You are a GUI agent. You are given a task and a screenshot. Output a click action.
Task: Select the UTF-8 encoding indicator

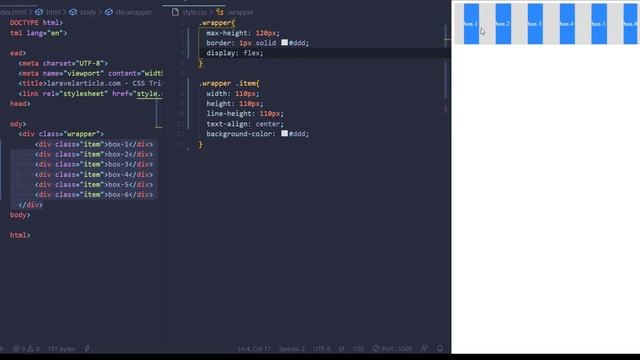322,349
